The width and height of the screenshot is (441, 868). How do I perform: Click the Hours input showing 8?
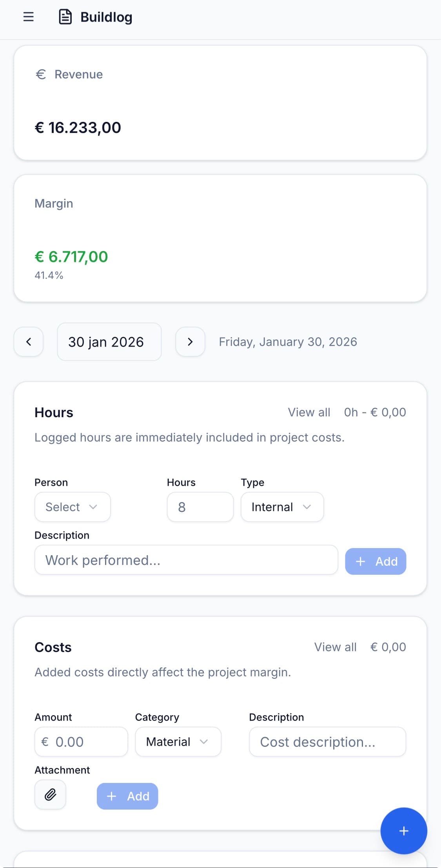(x=200, y=507)
